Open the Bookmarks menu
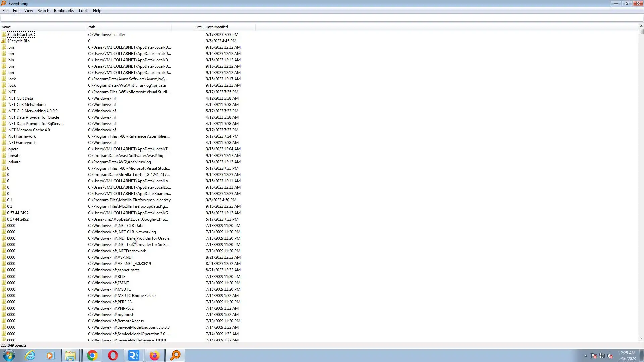 point(64,11)
